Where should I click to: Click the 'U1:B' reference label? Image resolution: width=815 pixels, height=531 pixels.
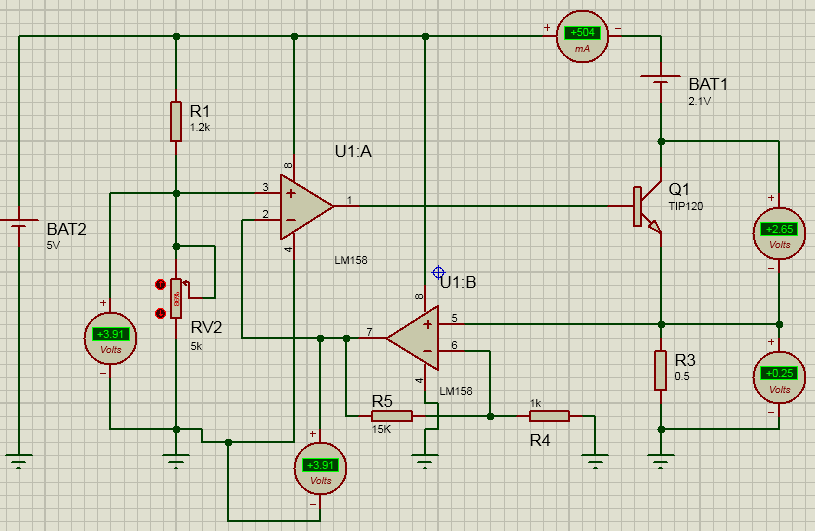(458, 282)
